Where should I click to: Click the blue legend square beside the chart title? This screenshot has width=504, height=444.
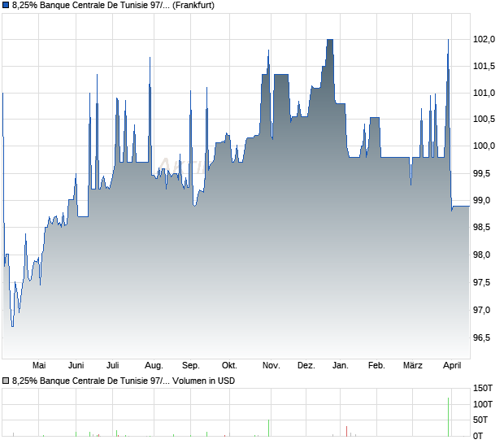[6, 6]
